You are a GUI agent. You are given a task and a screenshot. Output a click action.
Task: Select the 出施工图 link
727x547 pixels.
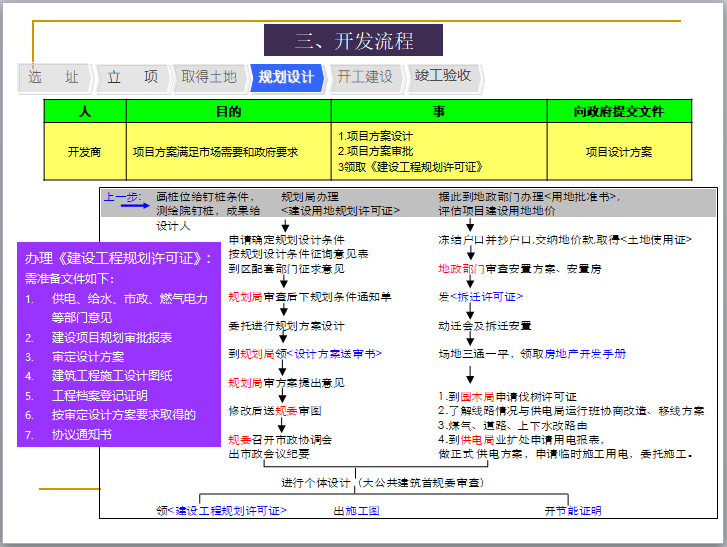point(356,511)
